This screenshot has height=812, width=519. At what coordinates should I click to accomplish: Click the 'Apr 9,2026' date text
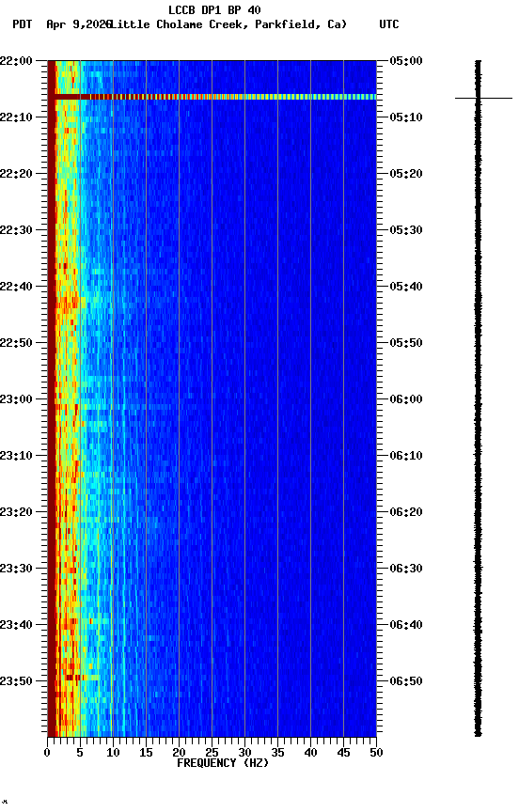pos(78,24)
